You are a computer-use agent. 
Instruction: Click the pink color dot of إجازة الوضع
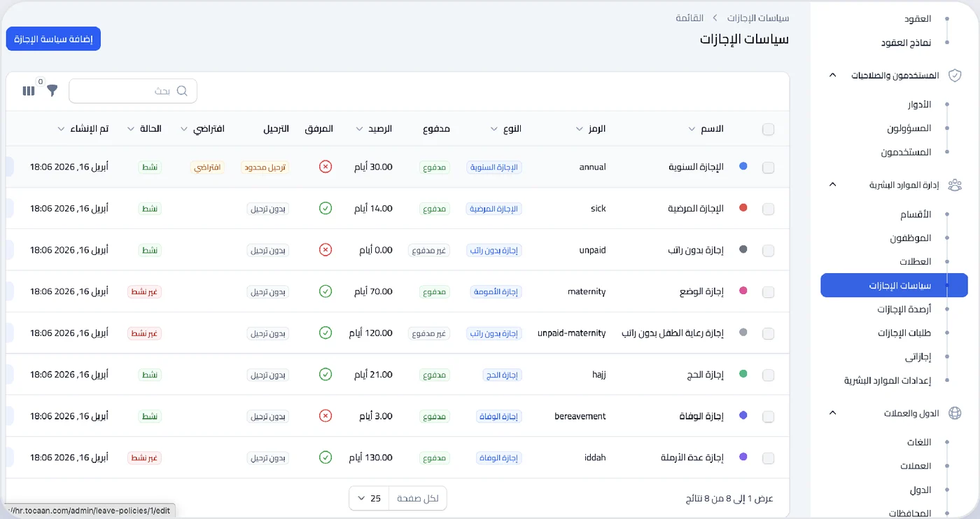(743, 291)
